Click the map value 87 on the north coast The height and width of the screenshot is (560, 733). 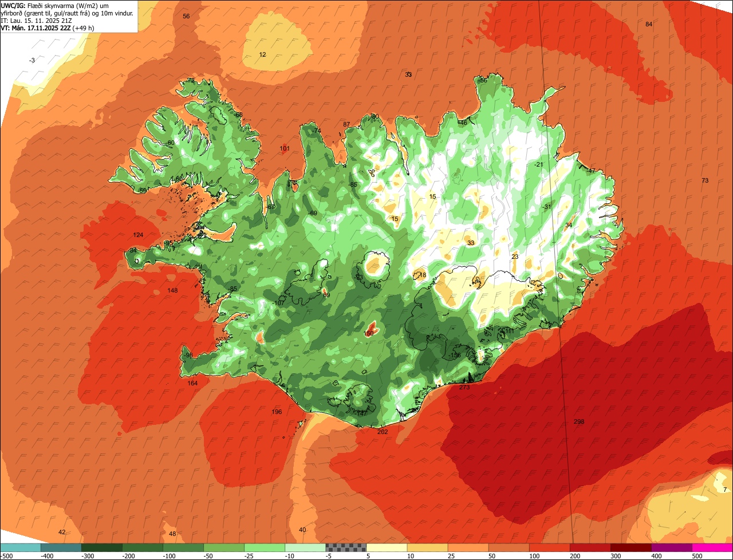coord(346,124)
